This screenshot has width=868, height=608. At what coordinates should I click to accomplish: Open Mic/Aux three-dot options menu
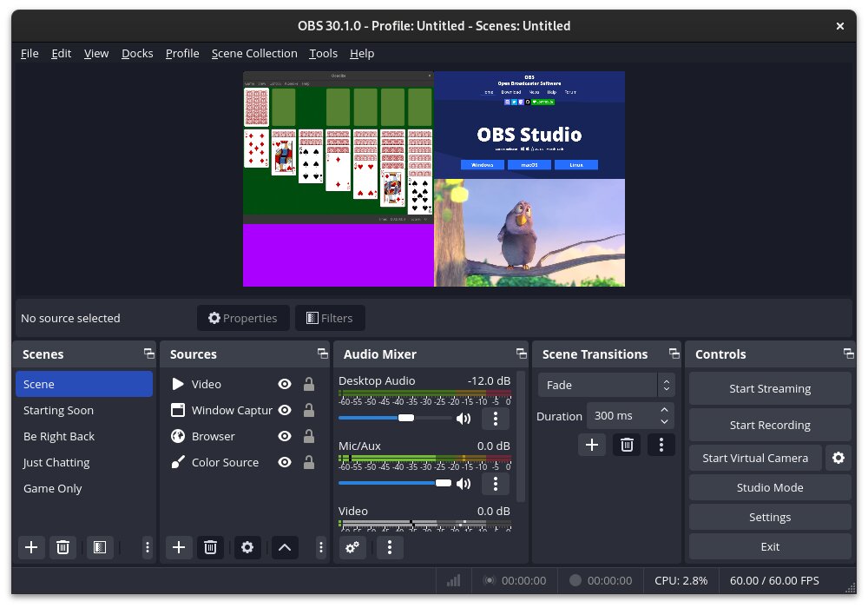(496, 484)
